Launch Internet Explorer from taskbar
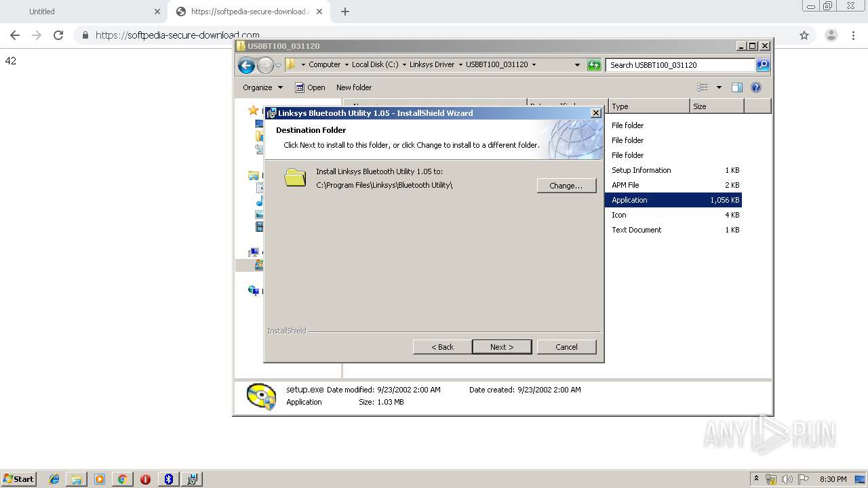 tap(54, 479)
